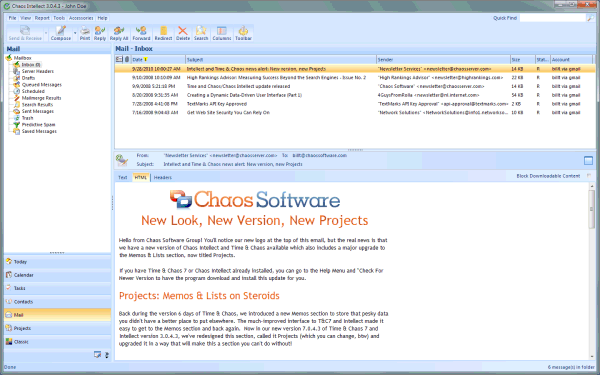Sort messages by Sender column

click(443, 60)
